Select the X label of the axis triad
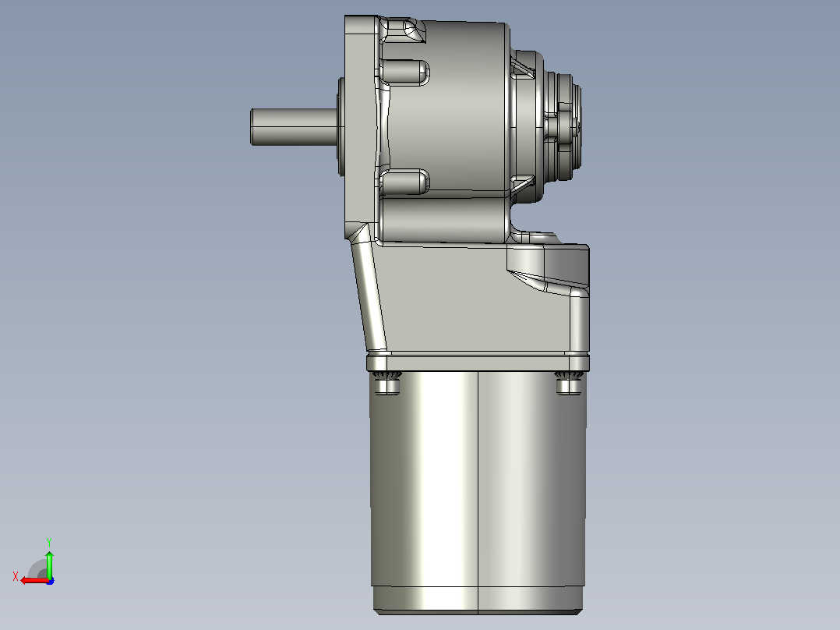 point(16,576)
